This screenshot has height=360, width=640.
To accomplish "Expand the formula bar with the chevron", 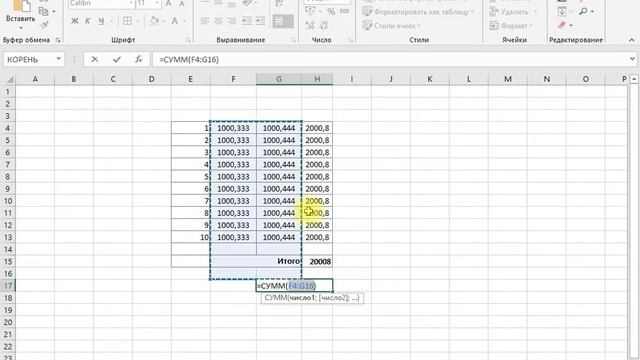I will pyautogui.click(x=632, y=59).
